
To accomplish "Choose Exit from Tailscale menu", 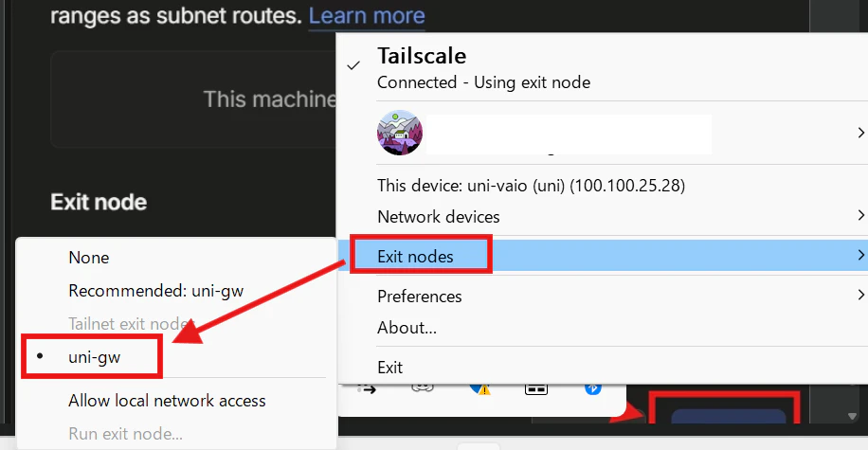I will pos(389,368).
